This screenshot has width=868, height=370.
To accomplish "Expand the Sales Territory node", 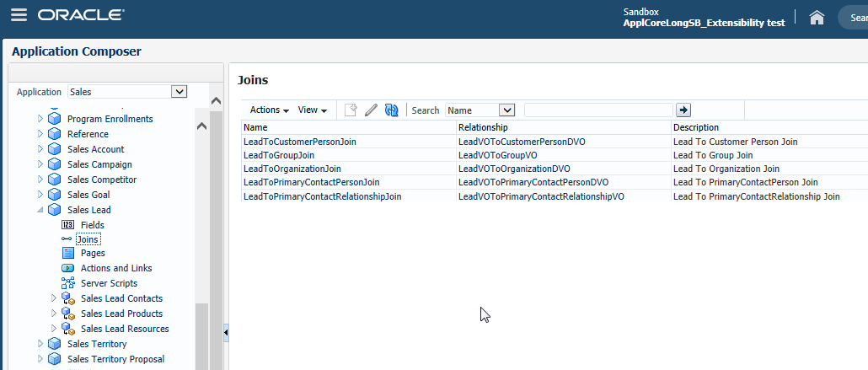I will point(40,344).
